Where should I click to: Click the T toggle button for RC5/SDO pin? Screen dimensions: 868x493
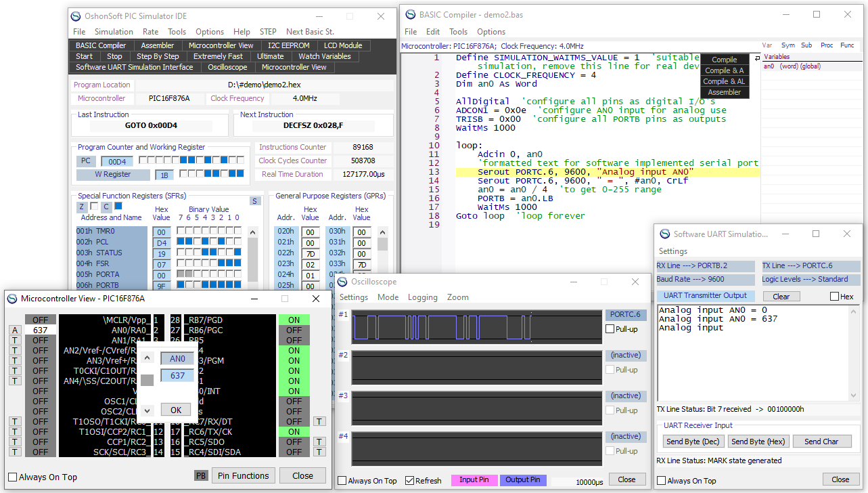319,442
